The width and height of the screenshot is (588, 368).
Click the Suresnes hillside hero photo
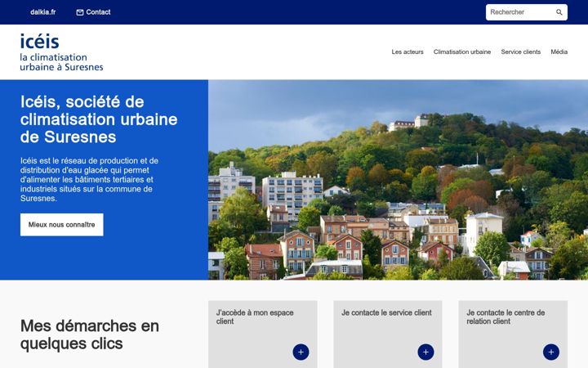click(x=398, y=180)
